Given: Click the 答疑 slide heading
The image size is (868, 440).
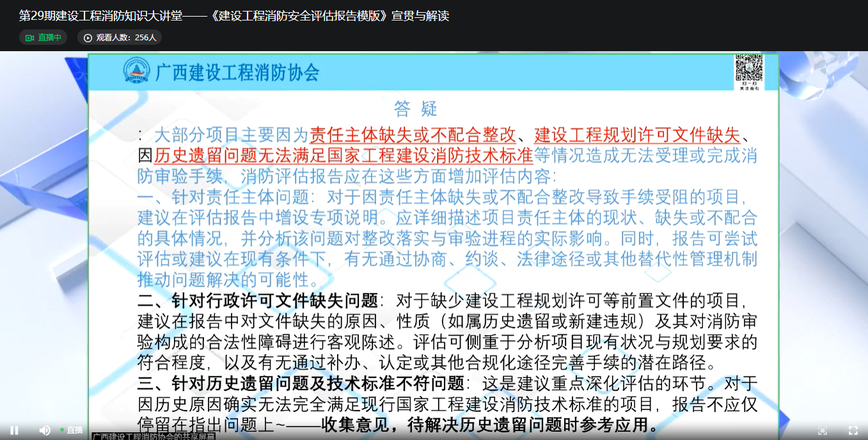Looking at the screenshot, I should tap(416, 109).
